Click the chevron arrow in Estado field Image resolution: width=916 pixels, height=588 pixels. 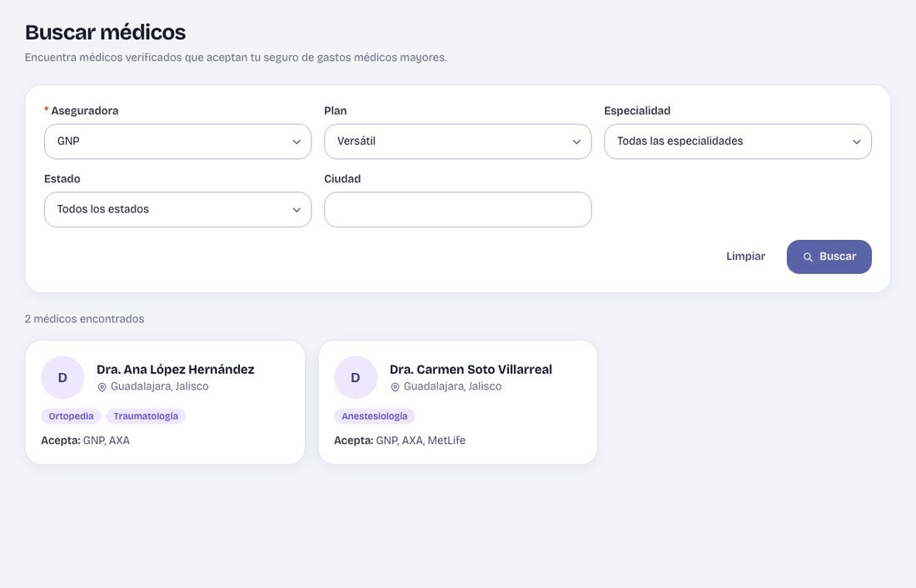point(296,210)
